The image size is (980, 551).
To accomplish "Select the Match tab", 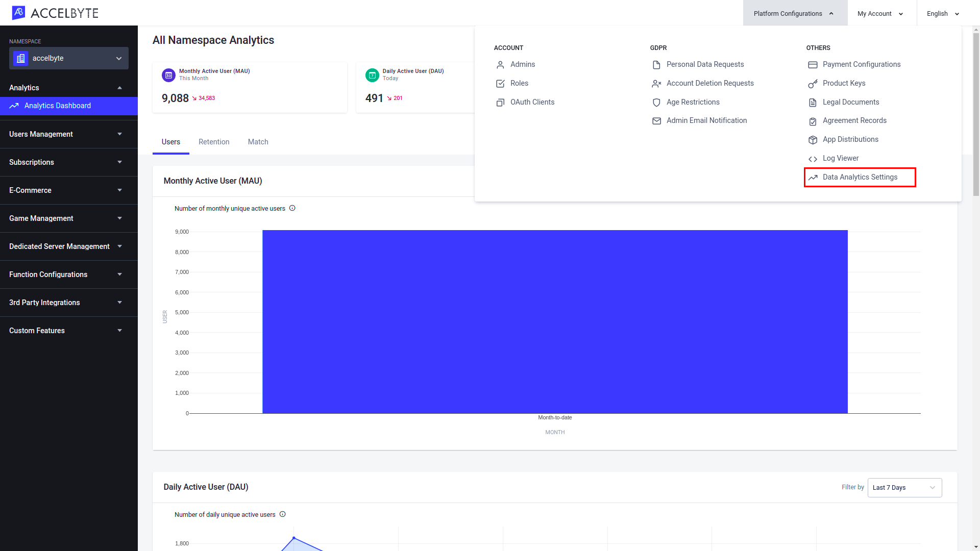I will tap(258, 141).
